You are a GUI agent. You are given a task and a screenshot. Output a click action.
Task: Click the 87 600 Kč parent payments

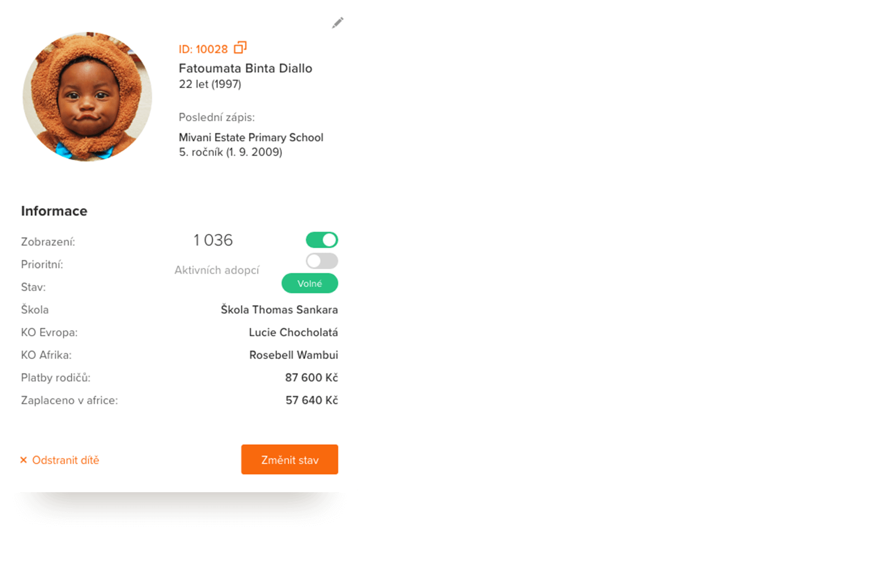tap(311, 378)
